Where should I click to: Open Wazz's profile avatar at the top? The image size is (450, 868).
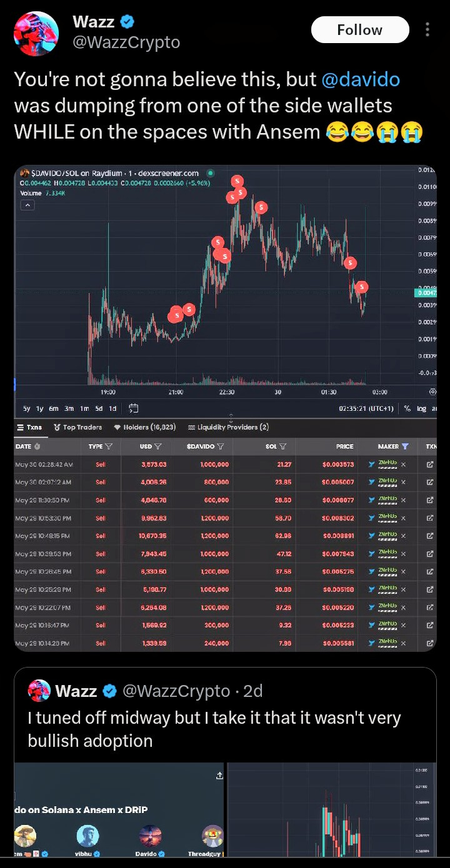[x=36, y=34]
